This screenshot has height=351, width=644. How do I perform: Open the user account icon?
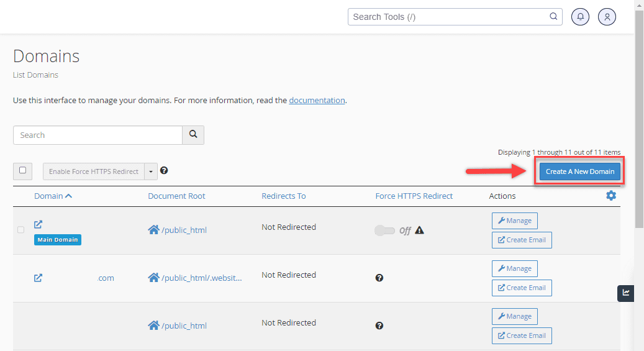[607, 17]
